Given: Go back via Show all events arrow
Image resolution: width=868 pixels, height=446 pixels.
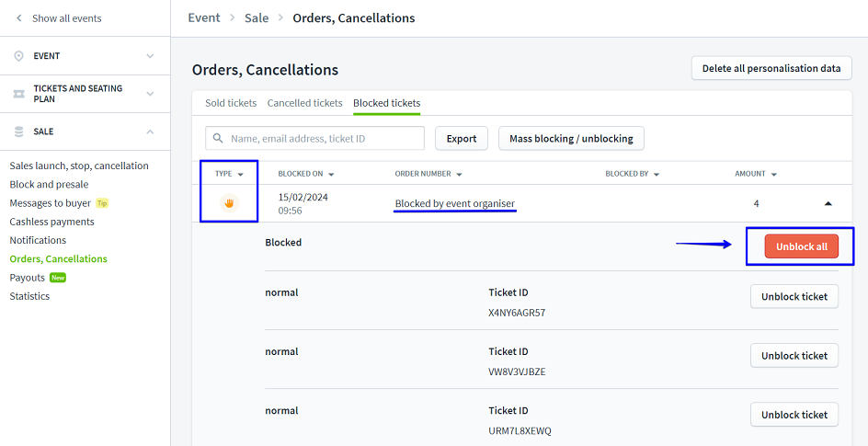Looking at the screenshot, I should click(18, 18).
